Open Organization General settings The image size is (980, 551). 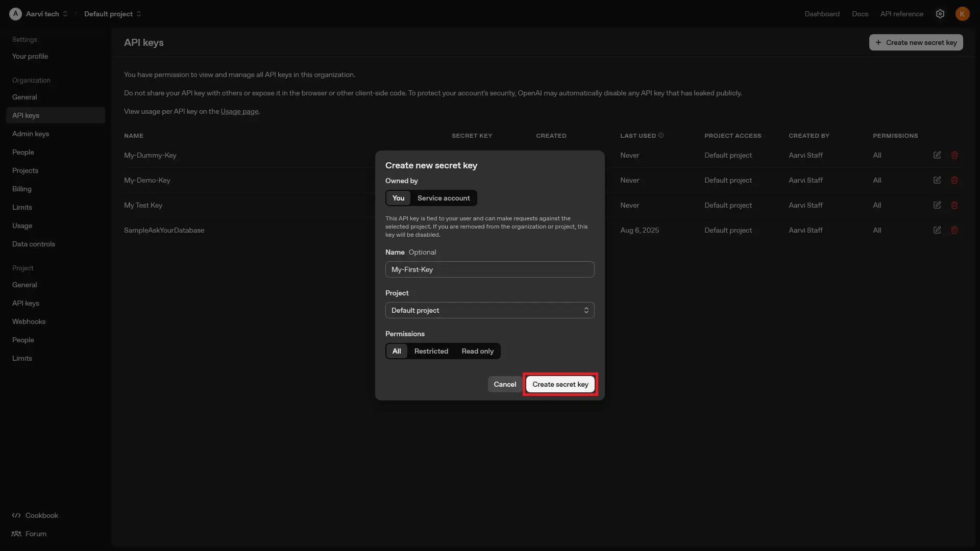pyautogui.click(x=24, y=97)
